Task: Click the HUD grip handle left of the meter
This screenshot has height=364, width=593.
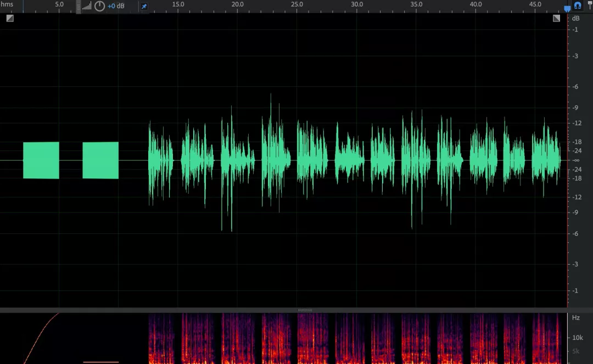Action: [79, 7]
